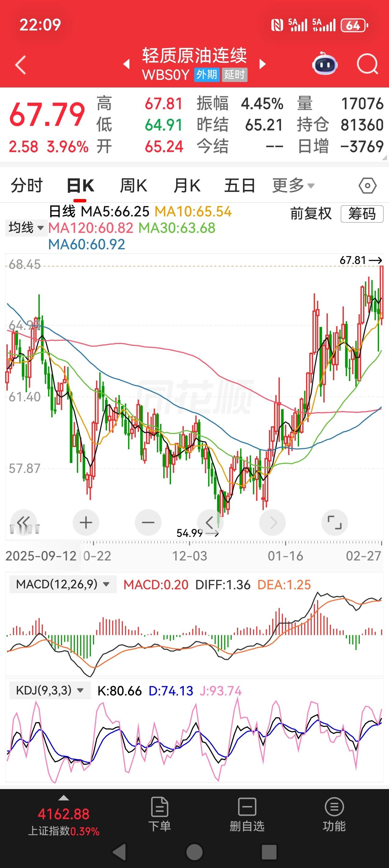Viewport: 389px width, 868px height.
Task: Tap the previous settlement 65.21
Action: pos(264,125)
